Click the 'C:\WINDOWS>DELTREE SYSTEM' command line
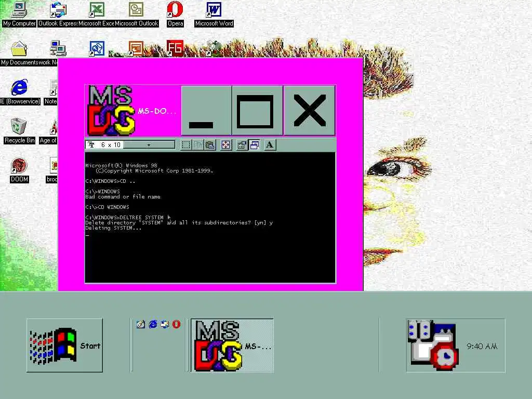Image resolution: width=532 pixels, height=399 pixels. (x=124, y=218)
